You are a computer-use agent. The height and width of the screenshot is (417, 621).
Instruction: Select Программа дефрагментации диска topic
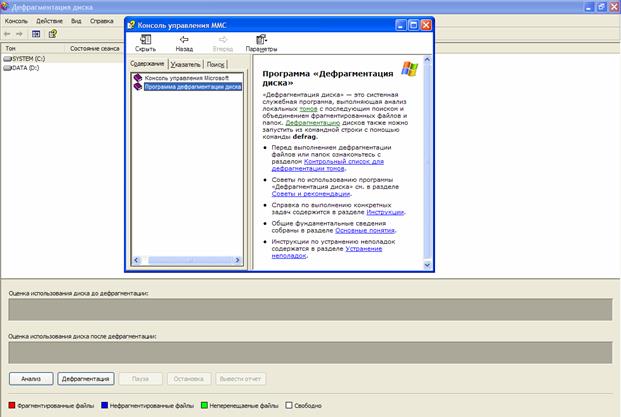tap(192, 86)
